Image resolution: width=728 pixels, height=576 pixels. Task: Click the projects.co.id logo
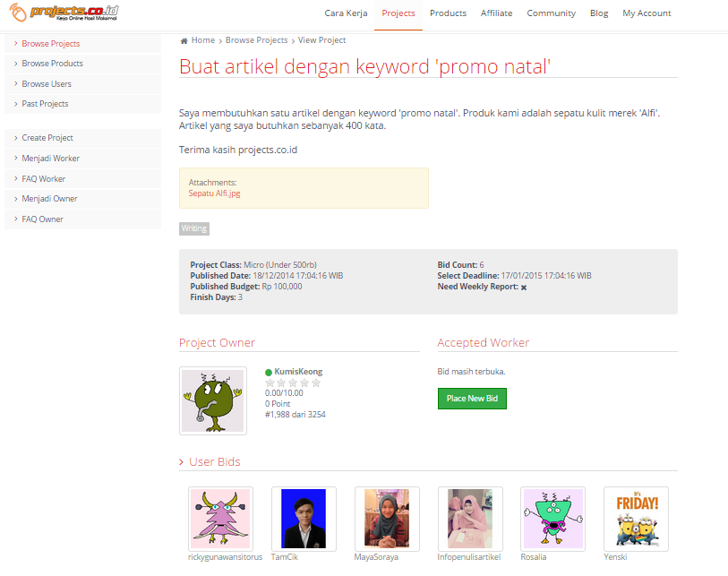64,14
